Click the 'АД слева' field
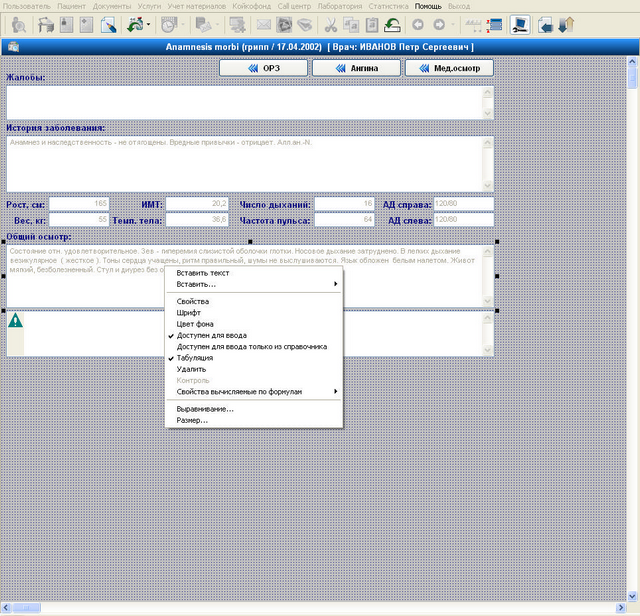 (464, 220)
